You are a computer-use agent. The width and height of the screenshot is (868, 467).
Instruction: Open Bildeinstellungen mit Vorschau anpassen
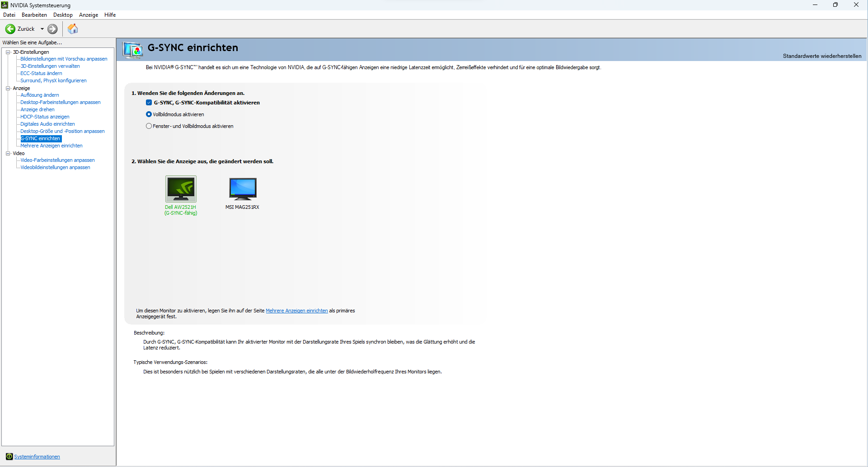tap(64, 59)
